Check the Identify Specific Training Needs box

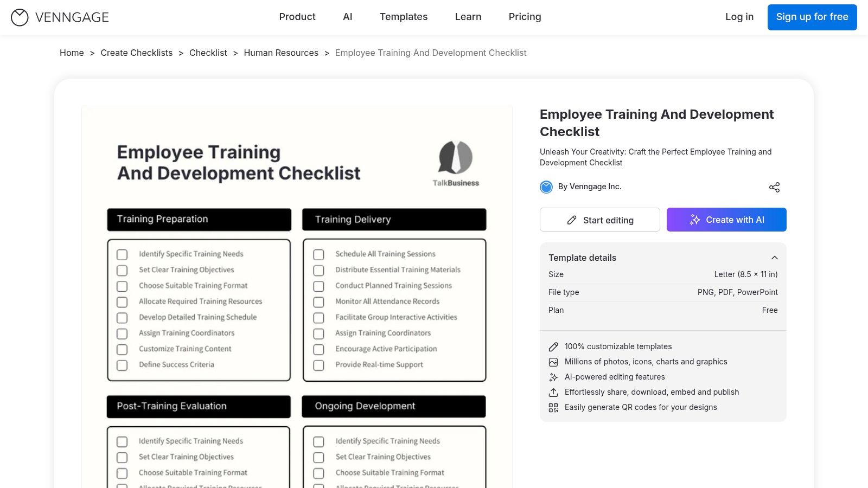(x=123, y=254)
